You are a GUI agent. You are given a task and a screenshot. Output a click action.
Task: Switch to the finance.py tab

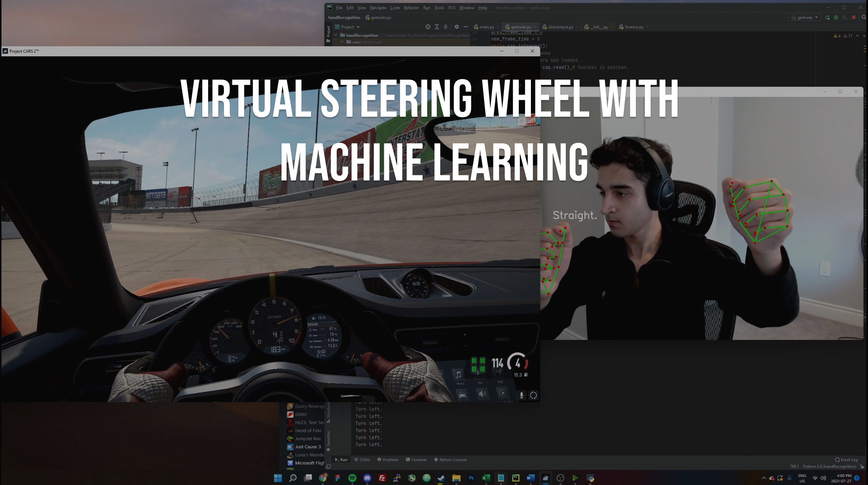pyautogui.click(x=634, y=27)
